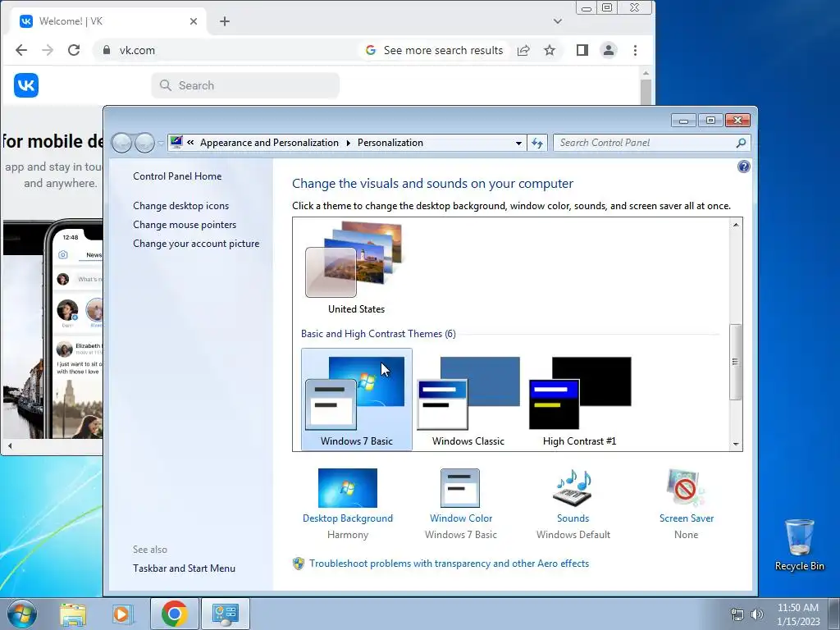Click Troubleshoot problems with transparency link
Screen dimensions: 840x630
point(449,564)
